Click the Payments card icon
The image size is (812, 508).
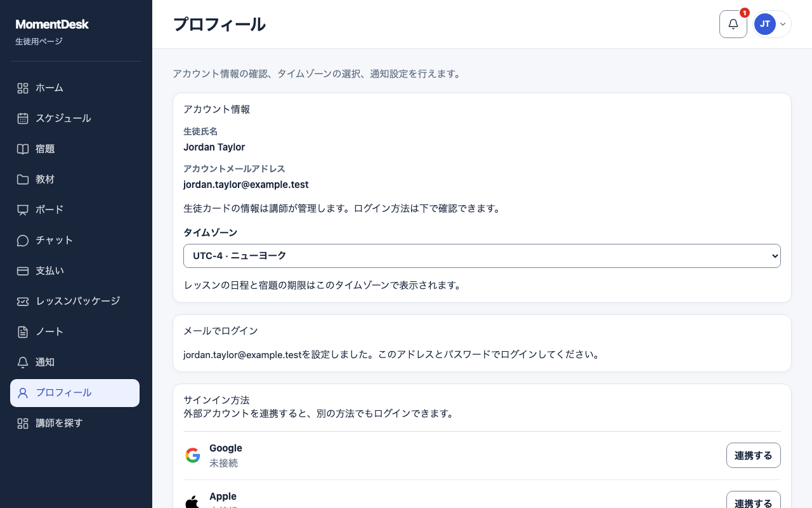[23, 271]
